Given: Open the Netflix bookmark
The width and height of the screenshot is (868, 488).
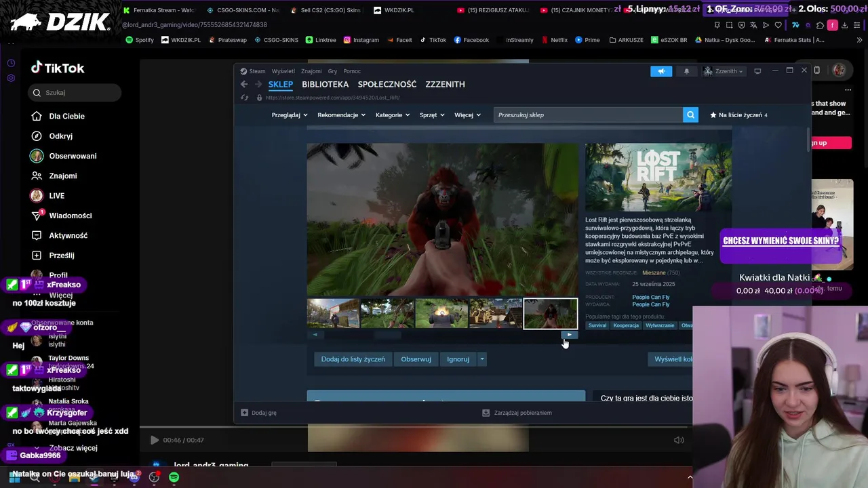Looking at the screenshot, I should coord(555,40).
